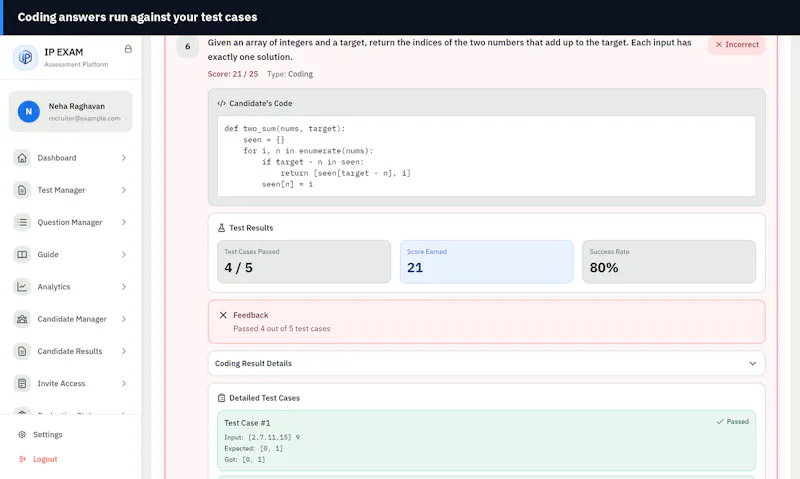Image resolution: width=800 pixels, height=479 pixels.
Task: Expand the Dashboard menu chevron
Action: tap(124, 158)
